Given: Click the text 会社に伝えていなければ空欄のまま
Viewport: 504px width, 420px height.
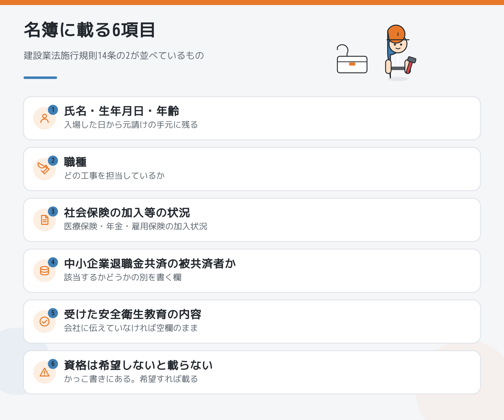Looking at the screenshot, I should (131, 328).
